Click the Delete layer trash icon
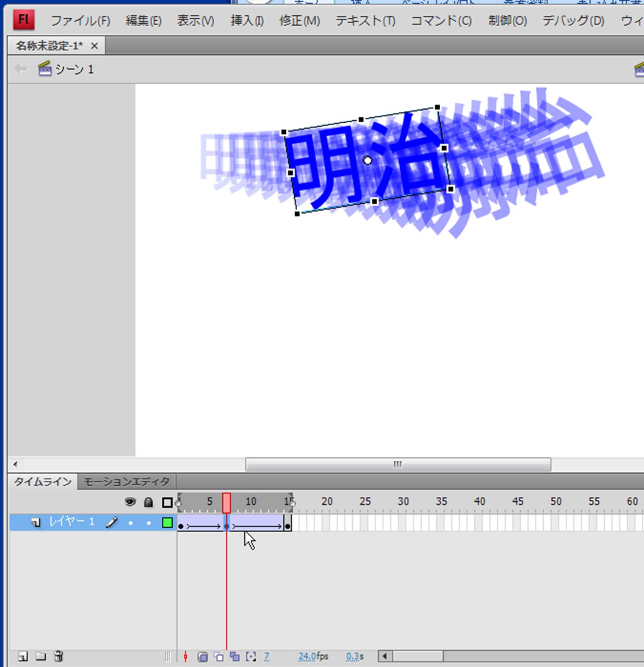The height and width of the screenshot is (667, 644). pos(58,656)
